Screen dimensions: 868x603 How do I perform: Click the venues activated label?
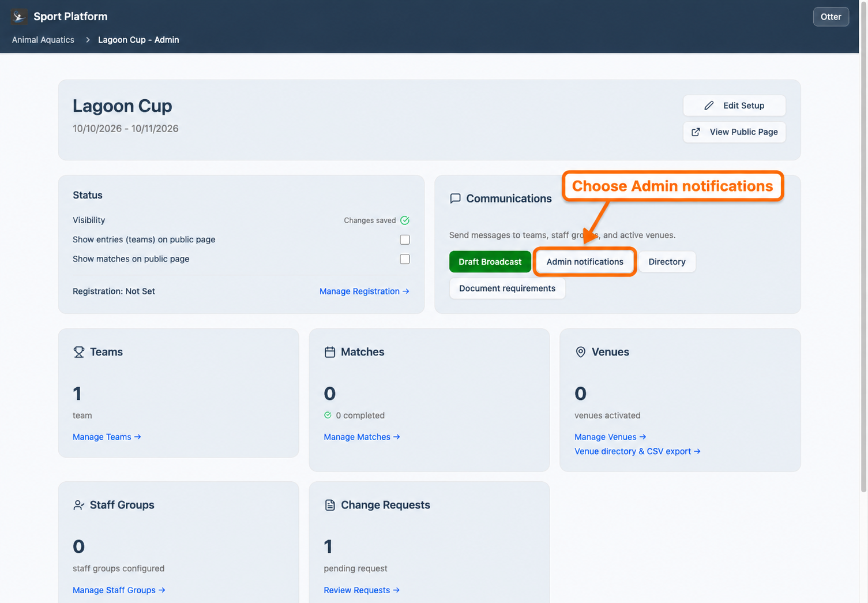coord(607,415)
